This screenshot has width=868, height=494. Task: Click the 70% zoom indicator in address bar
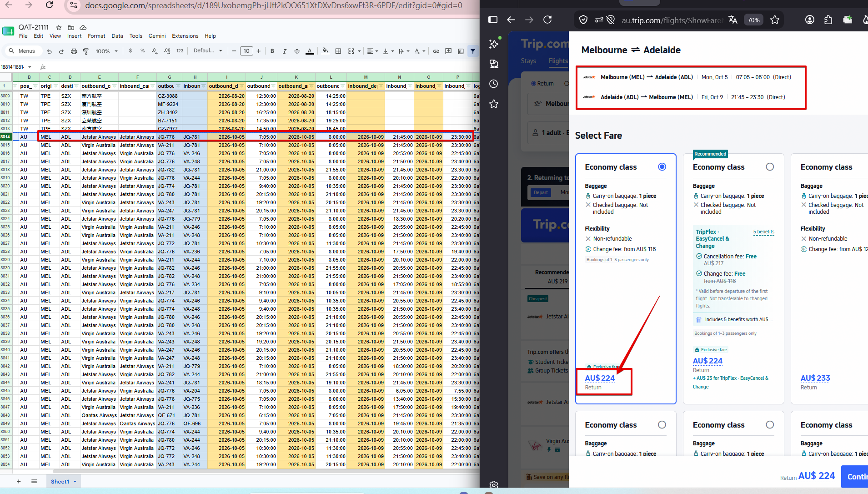click(753, 20)
